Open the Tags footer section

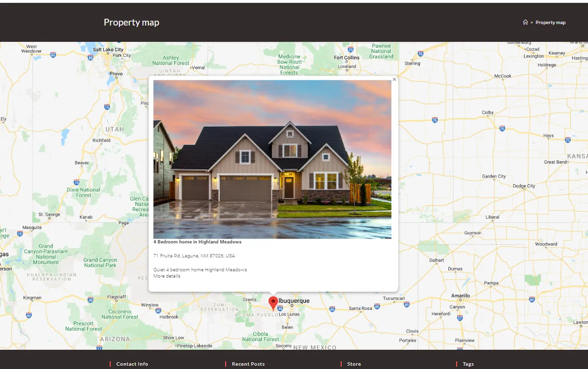click(468, 364)
